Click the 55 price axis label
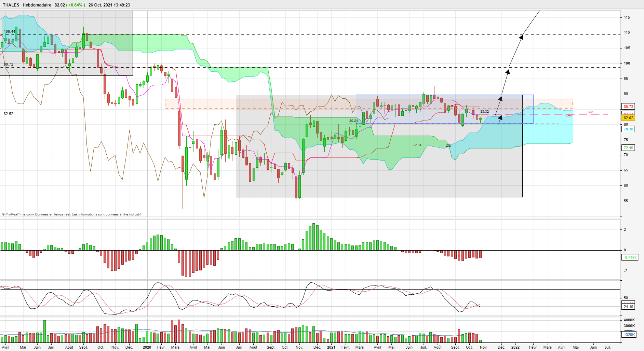The image size is (644, 351). (x=626, y=201)
